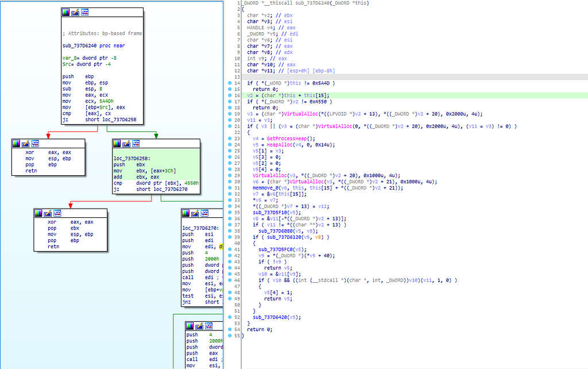Click 'v5[4] = 1;' on line 48
588x369 pixels.
(x=278, y=293)
